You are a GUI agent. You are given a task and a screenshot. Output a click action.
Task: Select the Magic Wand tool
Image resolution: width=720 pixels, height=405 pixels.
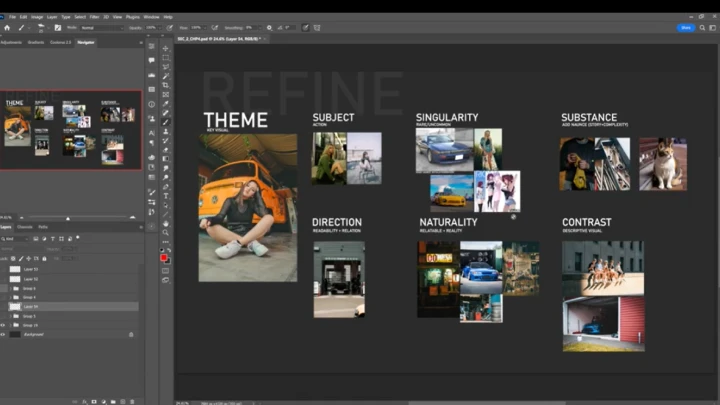pyautogui.click(x=166, y=76)
